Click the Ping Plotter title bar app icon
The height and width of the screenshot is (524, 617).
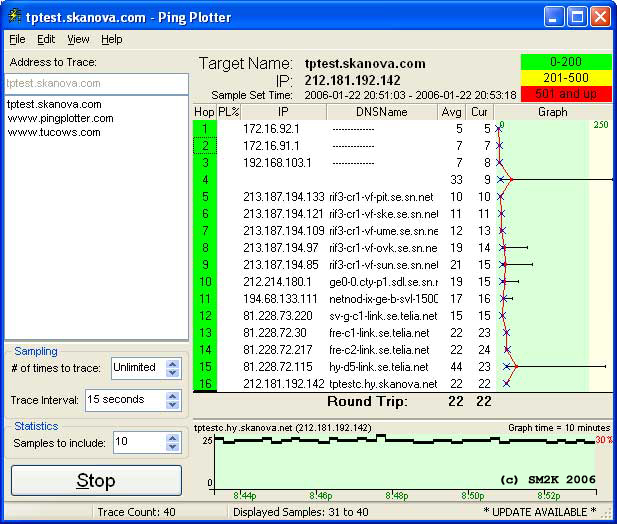15,16
